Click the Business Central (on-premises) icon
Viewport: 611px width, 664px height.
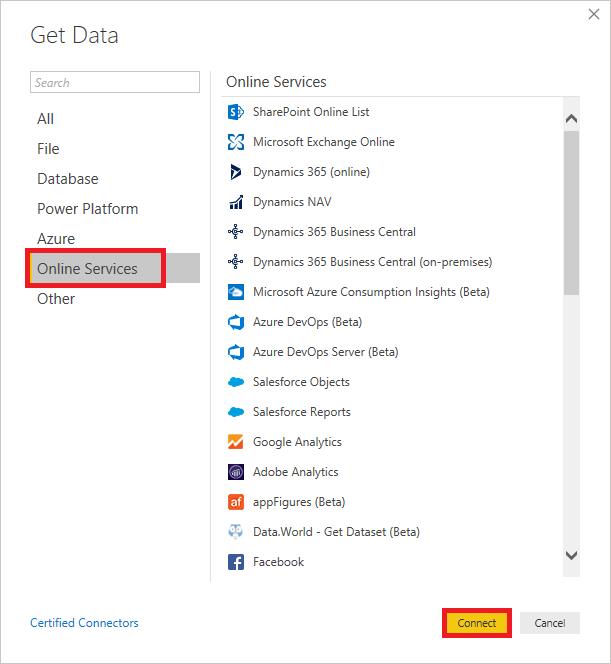coord(235,262)
